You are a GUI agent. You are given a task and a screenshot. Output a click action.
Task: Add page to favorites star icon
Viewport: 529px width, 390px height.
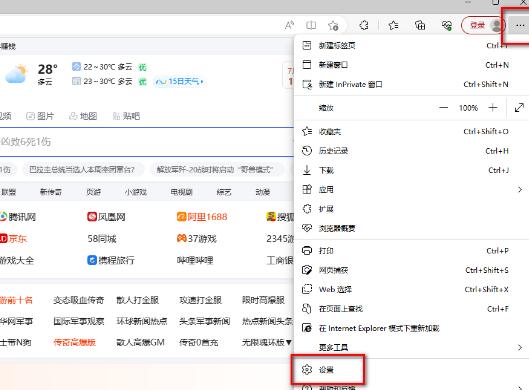click(x=333, y=25)
